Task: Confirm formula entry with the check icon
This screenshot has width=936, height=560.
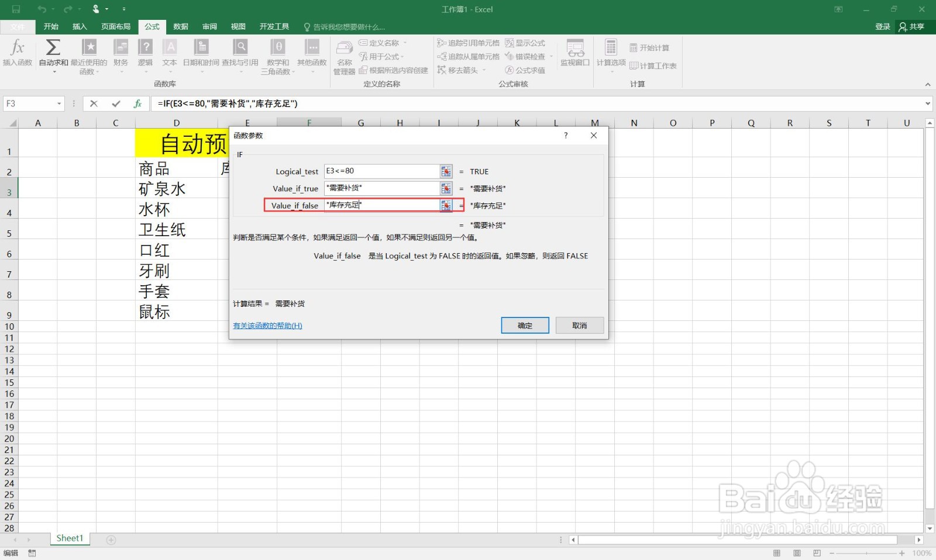Action: click(x=116, y=103)
